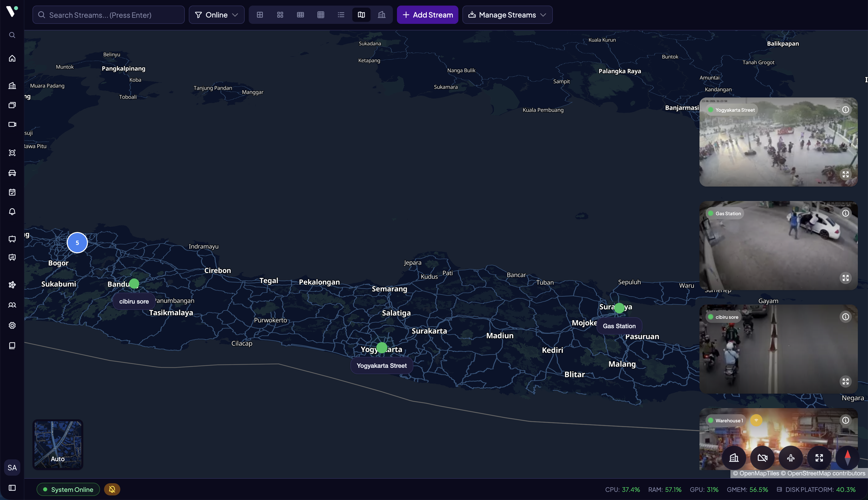Screen dimensions: 868x500
Task: Switch to the 2x2 joined grid layout
Action: click(260, 15)
